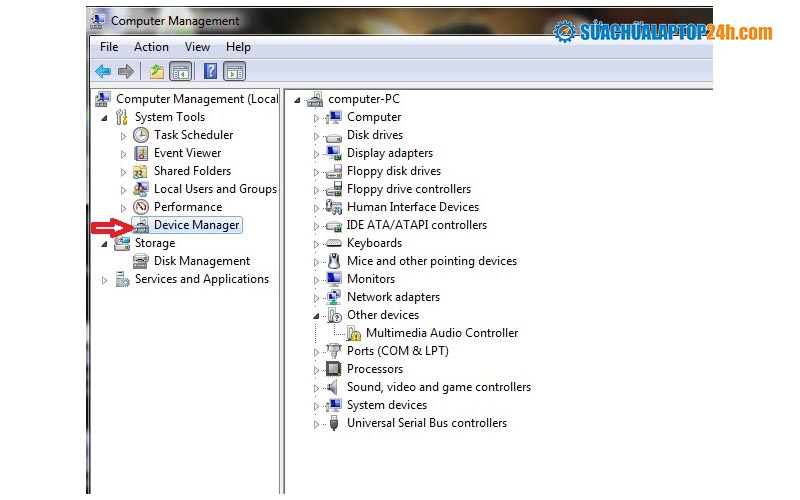Click the Event Viewer icon
The width and height of the screenshot is (800, 500).
pos(141,153)
